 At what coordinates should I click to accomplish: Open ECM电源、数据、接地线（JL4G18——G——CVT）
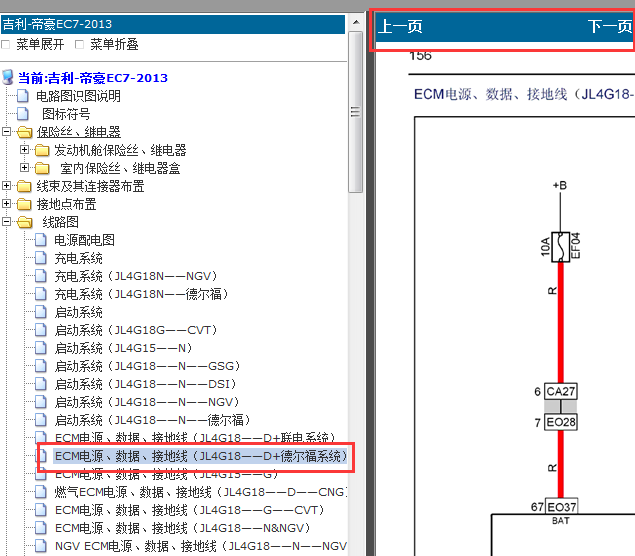(190, 510)
